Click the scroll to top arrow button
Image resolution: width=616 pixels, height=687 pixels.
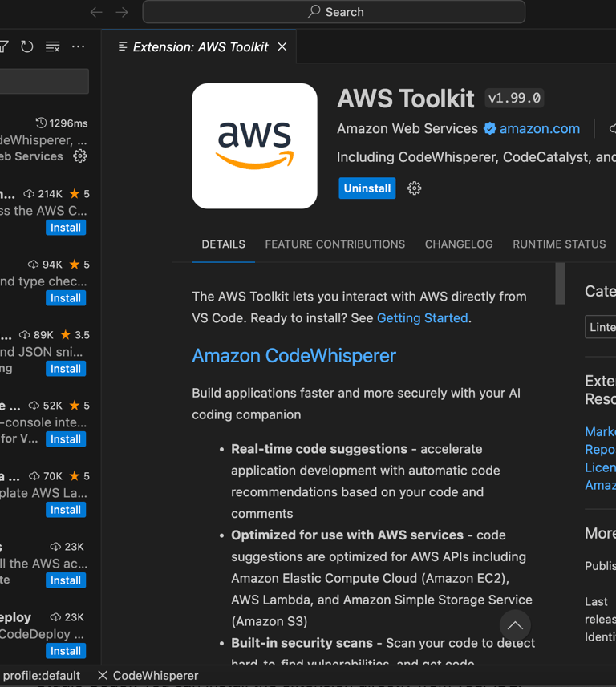click(x=515, y=625)
